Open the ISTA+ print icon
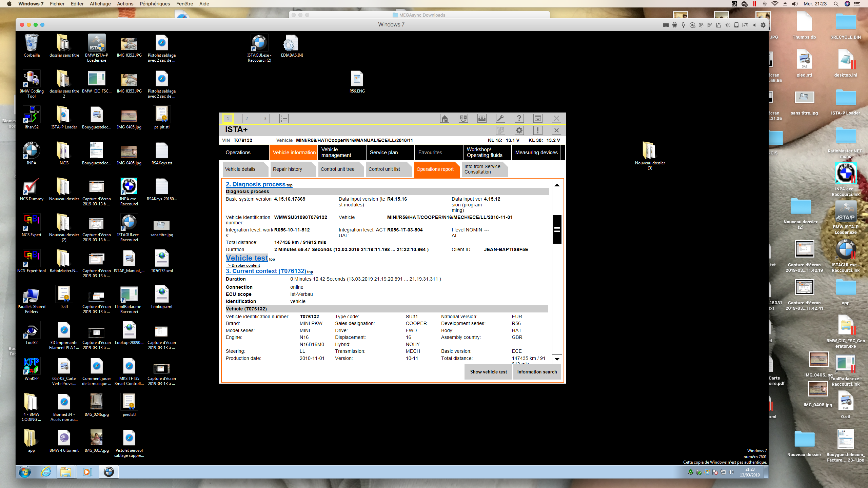 click(482, 118)
